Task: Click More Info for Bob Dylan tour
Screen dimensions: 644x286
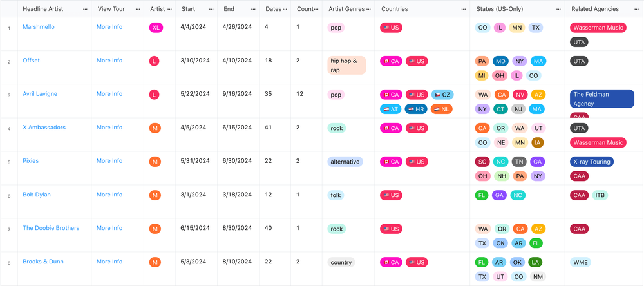Action: (x=109, y=195)
